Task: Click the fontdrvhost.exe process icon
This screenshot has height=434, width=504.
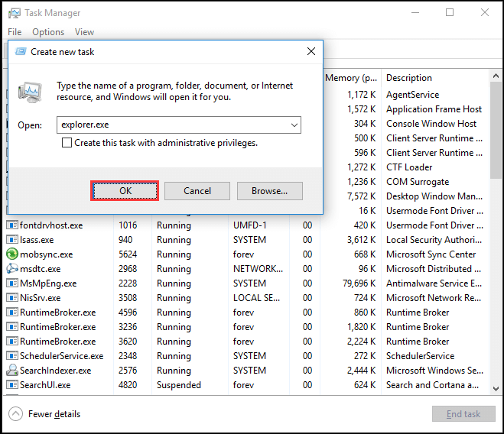Action: tap(12, 225)
